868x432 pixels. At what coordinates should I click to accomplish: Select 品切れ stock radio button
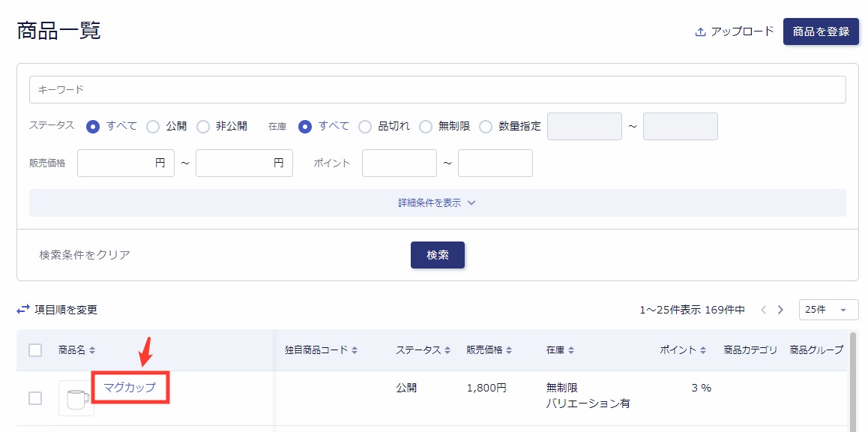click(365, 127)
